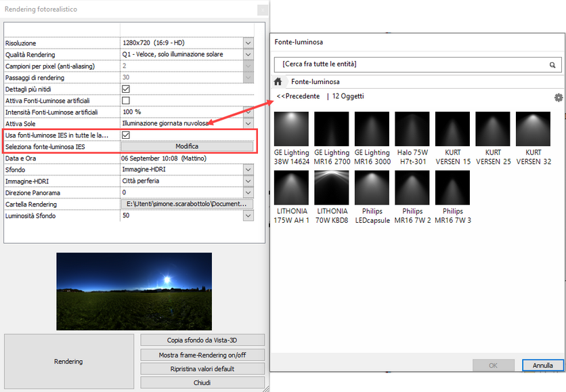Viewport: 566px width, 392px height.
Task: Click Annulla in Fonte-luminosa dialog
Action: coord(542,366)
